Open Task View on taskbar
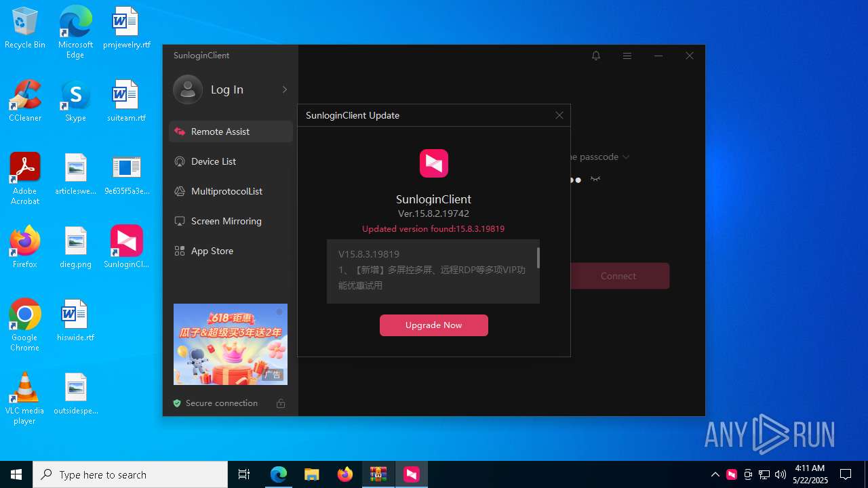 pyautogui.click(x=244, y=474)
